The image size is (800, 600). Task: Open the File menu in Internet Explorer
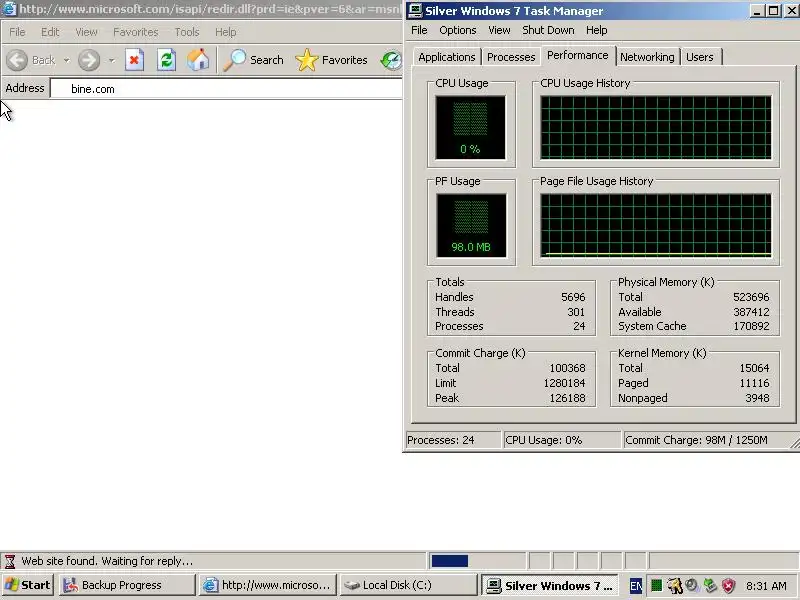coord(17,32)
